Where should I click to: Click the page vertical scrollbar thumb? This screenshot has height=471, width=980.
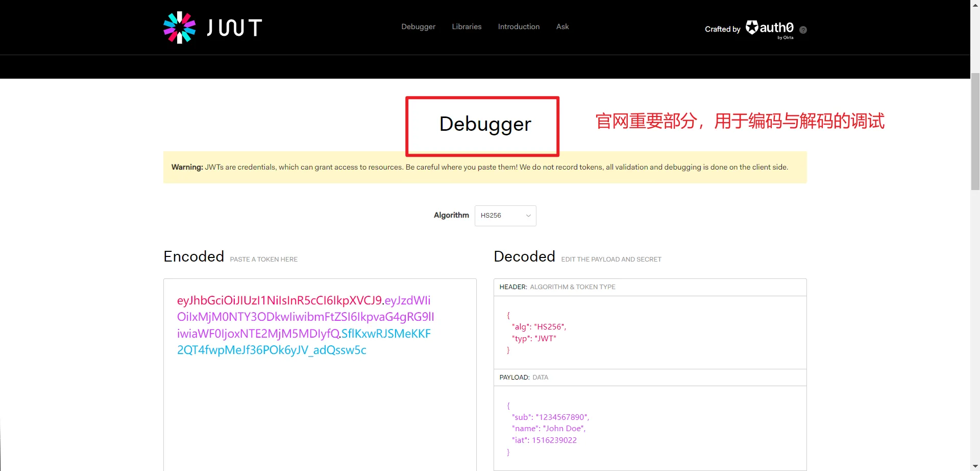coord(975,132)
